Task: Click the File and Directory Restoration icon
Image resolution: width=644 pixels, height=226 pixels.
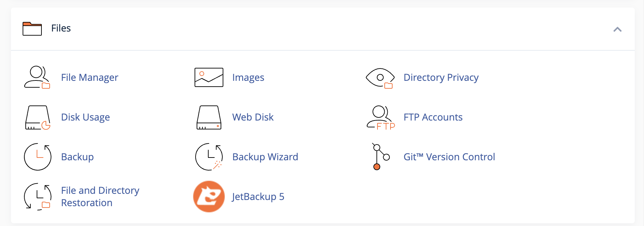Action: coord(37,197)
